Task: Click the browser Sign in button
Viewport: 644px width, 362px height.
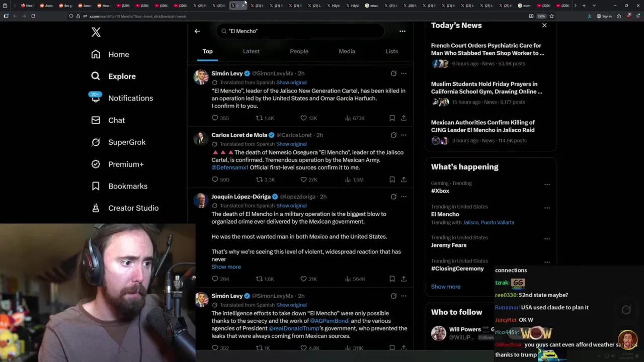Action: [x=604, y=16]
